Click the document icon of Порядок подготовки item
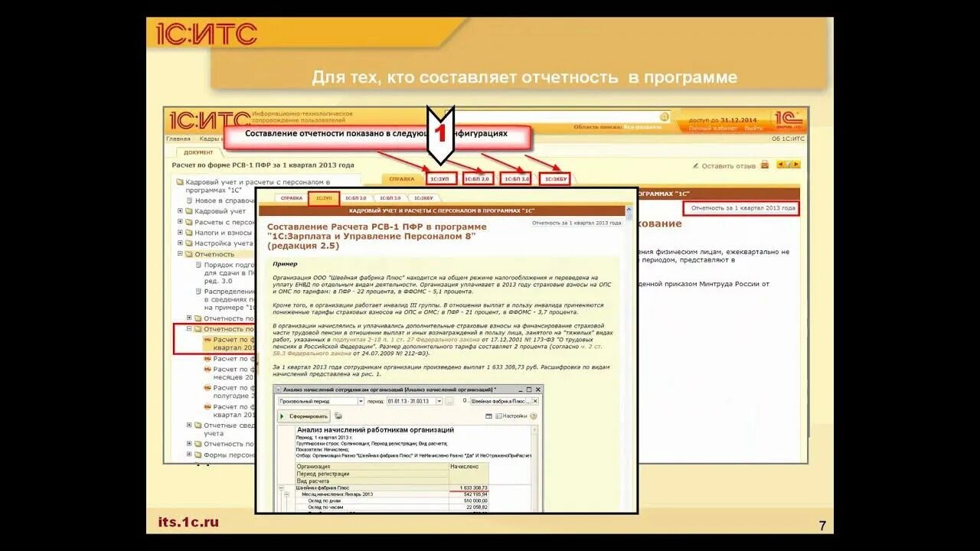 click(198, 265)
